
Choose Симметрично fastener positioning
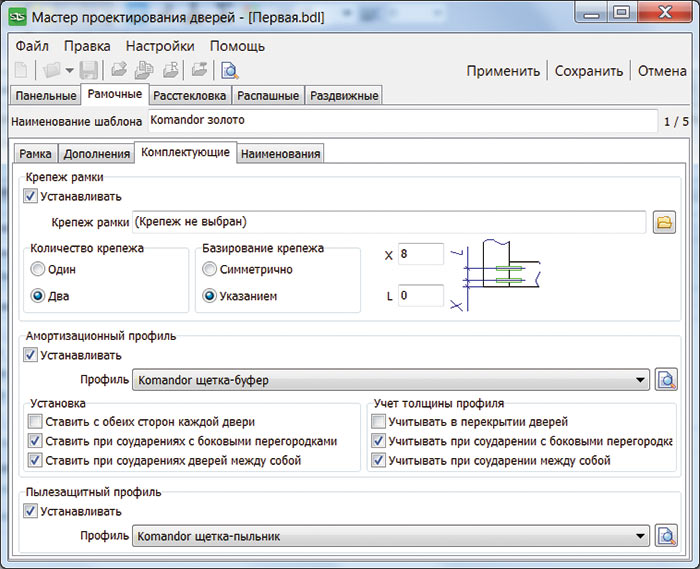click(x=210, y=269)
